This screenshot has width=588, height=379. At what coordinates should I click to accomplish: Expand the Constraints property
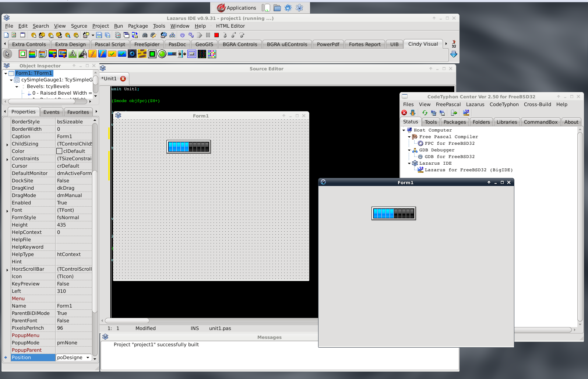(x=7, y=159)
